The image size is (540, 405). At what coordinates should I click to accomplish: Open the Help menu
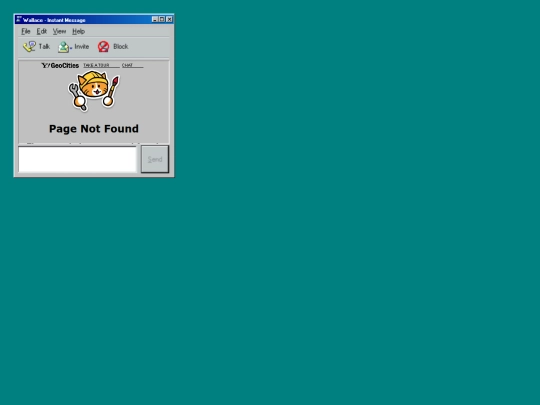(x=79, y=31)
